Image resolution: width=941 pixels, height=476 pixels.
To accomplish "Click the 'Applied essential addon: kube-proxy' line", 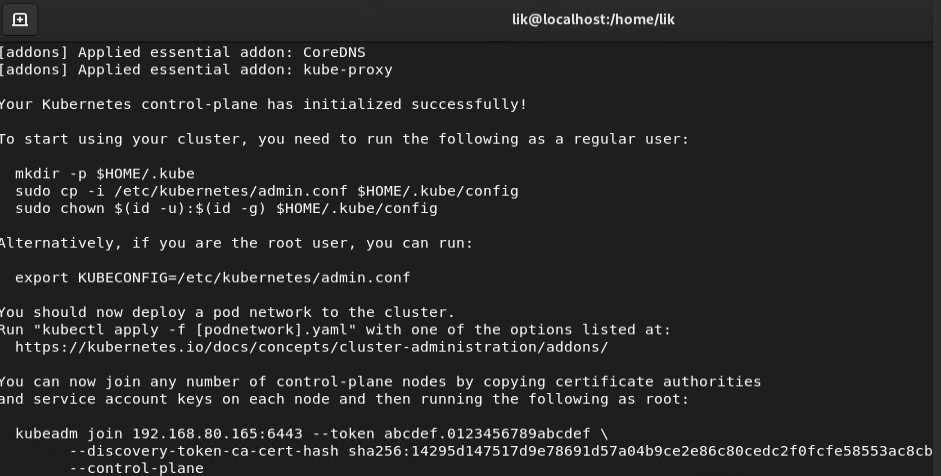I will tap(196, 70).
